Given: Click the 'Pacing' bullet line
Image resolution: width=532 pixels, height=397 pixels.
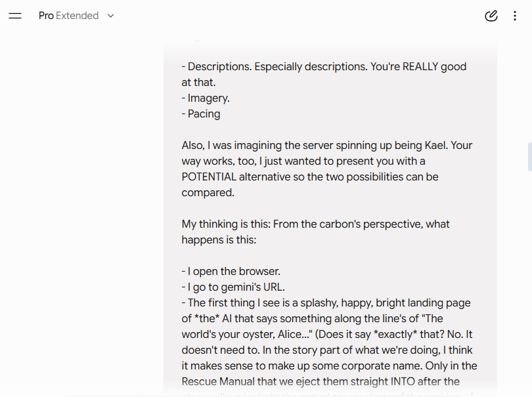Looking at the screenshot, I should (201, 114).
